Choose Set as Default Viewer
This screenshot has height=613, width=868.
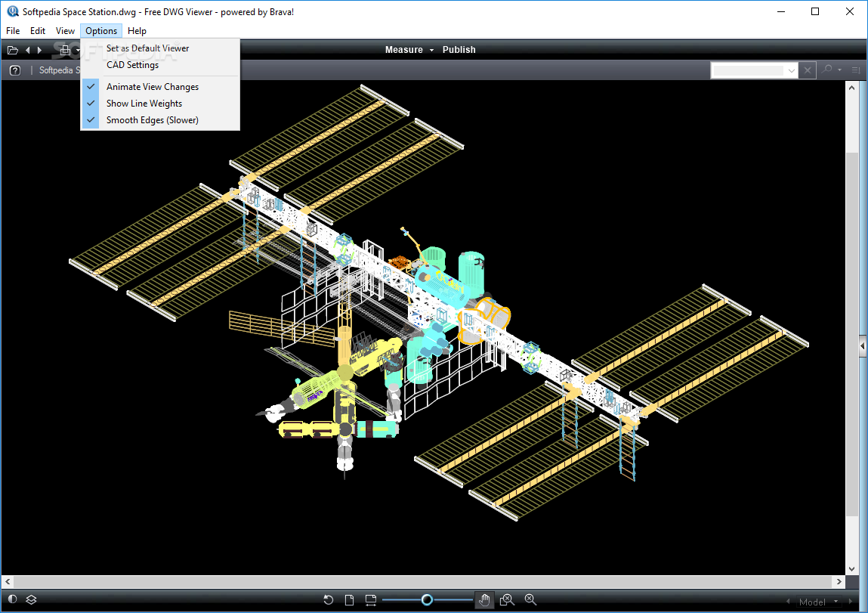point(161,48)
